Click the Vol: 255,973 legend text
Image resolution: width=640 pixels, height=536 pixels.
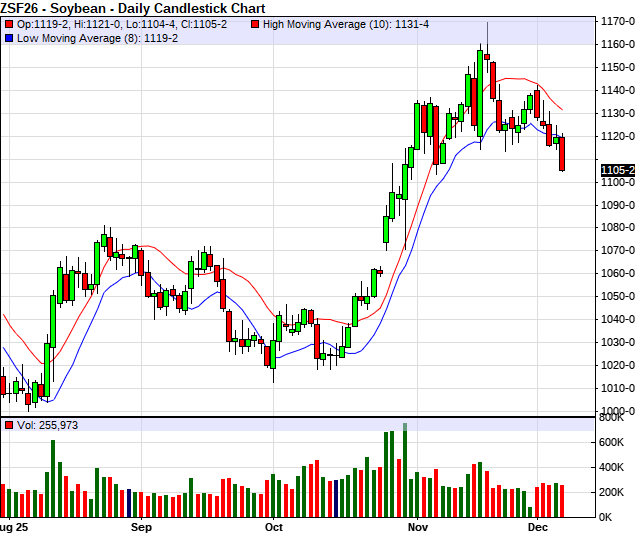(46, 425)
